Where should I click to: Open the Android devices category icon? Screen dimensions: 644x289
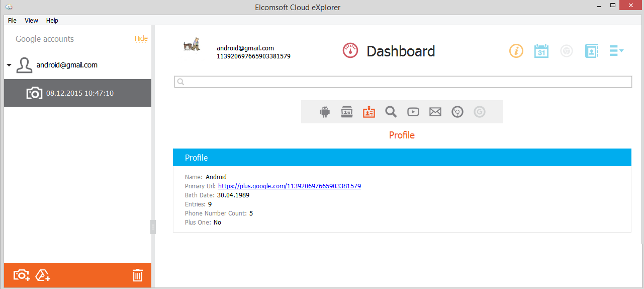click(325, 112)
